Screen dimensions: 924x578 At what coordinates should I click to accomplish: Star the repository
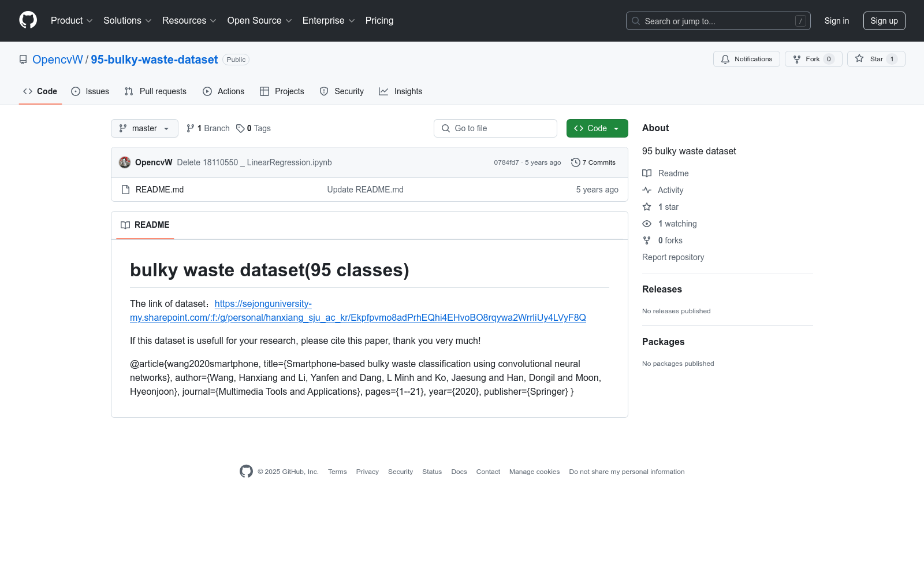point(876,59)
